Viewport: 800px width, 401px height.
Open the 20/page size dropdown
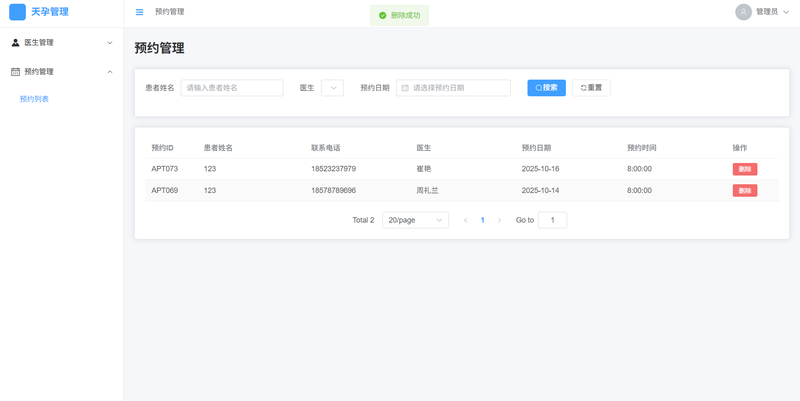point(415,220)
